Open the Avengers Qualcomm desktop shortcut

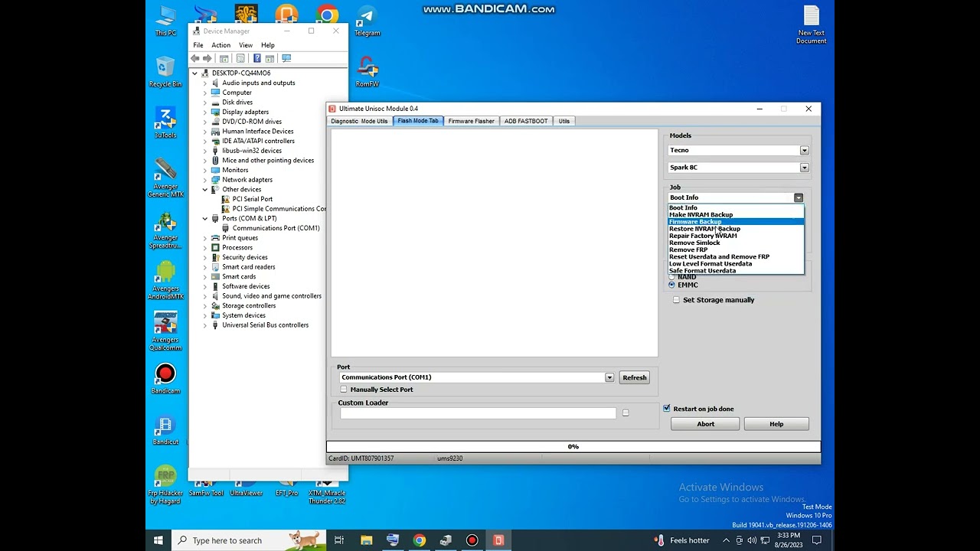point(165,331)
